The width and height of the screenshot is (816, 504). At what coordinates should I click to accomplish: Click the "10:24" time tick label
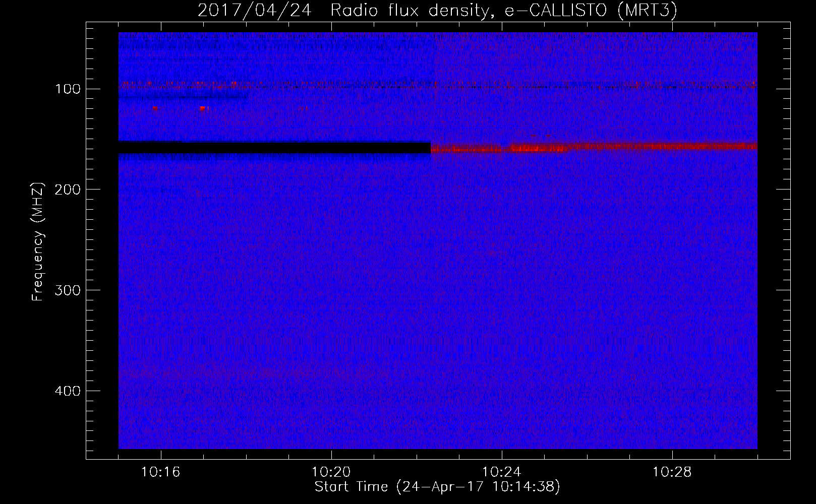point(501,472)
